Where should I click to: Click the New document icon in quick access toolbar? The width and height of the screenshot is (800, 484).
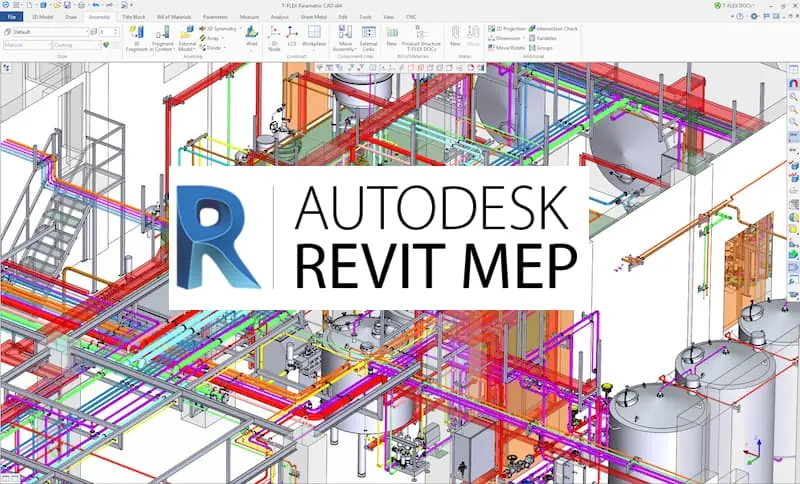click(x=30, y=5)
